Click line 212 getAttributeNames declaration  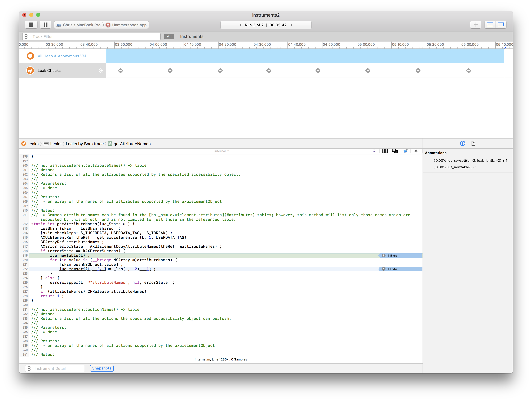coord(83,224)
